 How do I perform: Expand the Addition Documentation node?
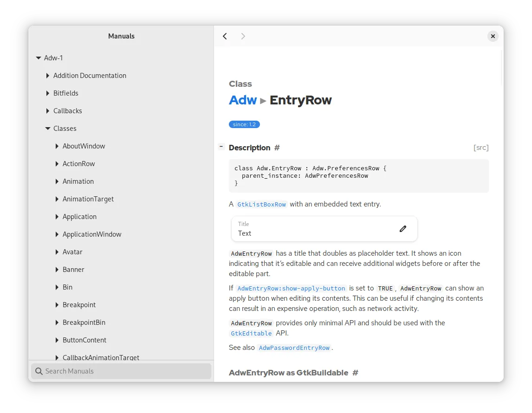pyautogui.click(x=48, y=76)
